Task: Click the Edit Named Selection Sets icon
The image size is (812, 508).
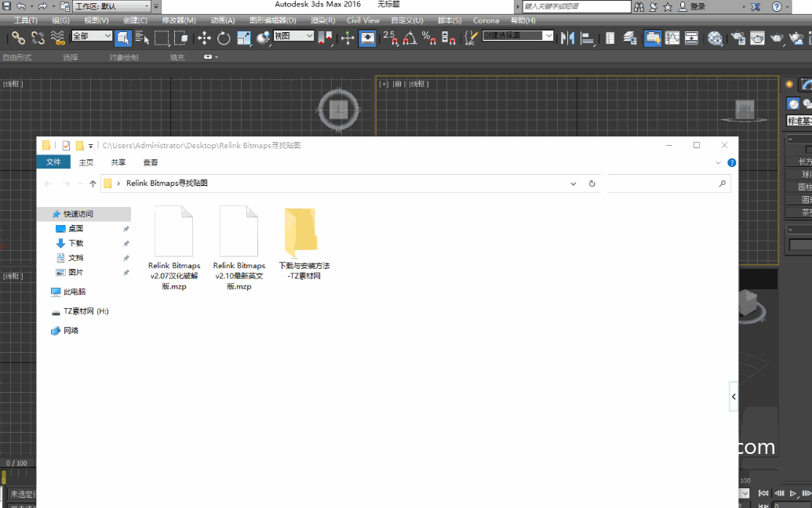Action: (x=471, y=38)
